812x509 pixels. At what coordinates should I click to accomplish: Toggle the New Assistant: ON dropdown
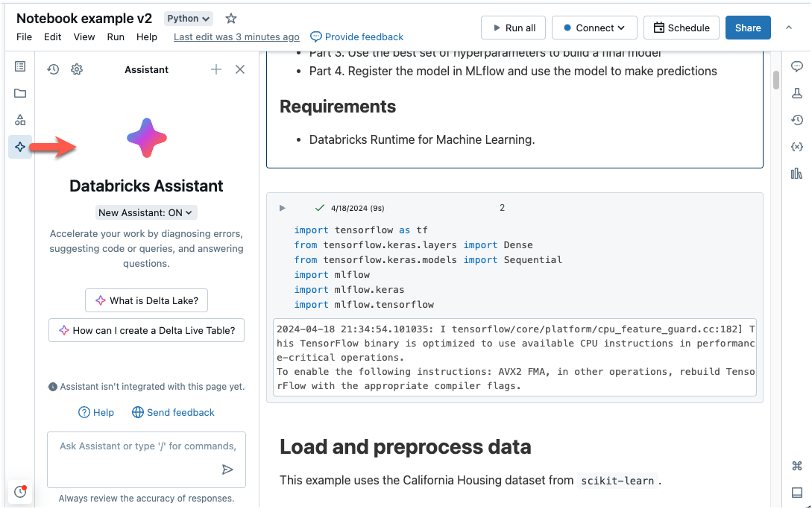[146, 212]
